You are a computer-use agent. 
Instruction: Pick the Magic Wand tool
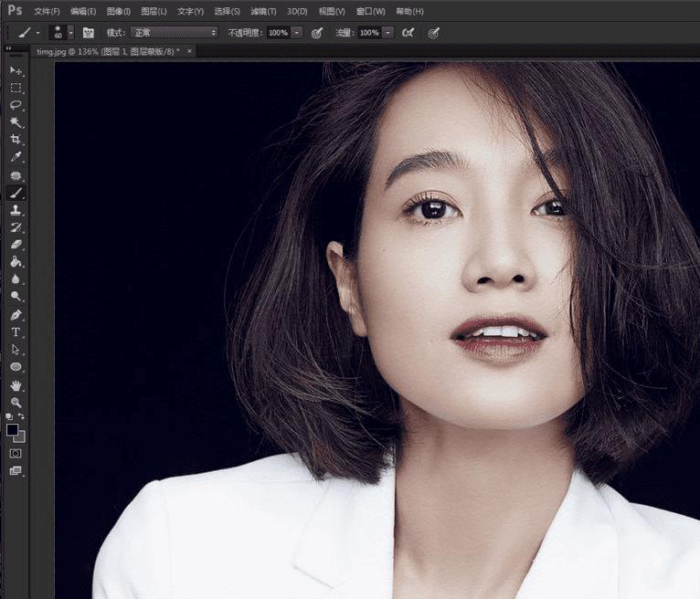tap(16, 122)
